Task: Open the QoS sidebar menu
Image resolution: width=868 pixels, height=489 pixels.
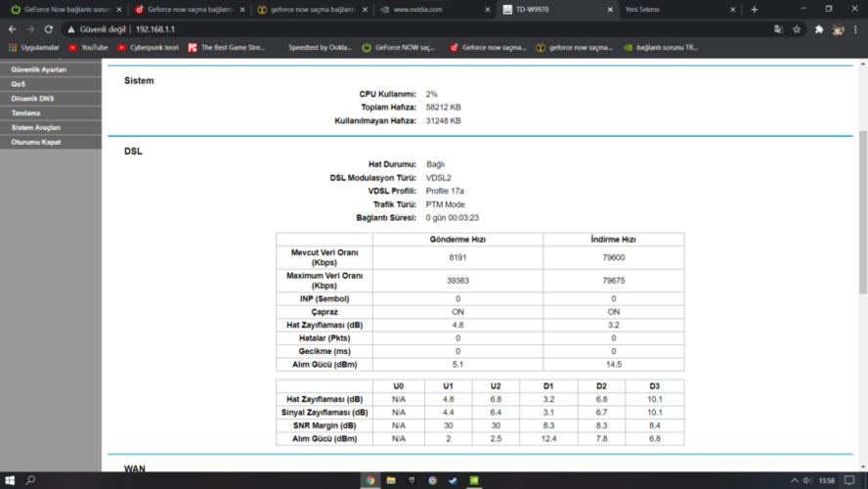Action: 51,84
